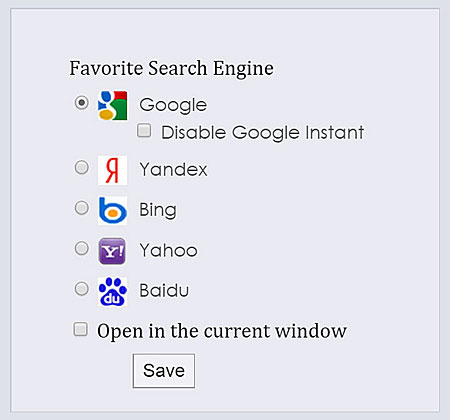Image resolution: width=450 pixels, height=420 pixels.
Task: Click the Bing text label
Action: coord(158,210)
